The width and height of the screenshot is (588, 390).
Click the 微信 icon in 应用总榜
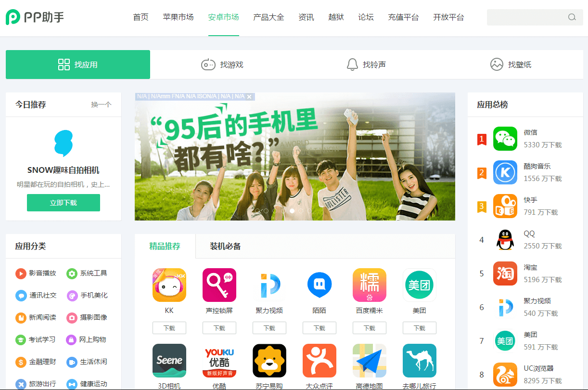coord(505,139)
